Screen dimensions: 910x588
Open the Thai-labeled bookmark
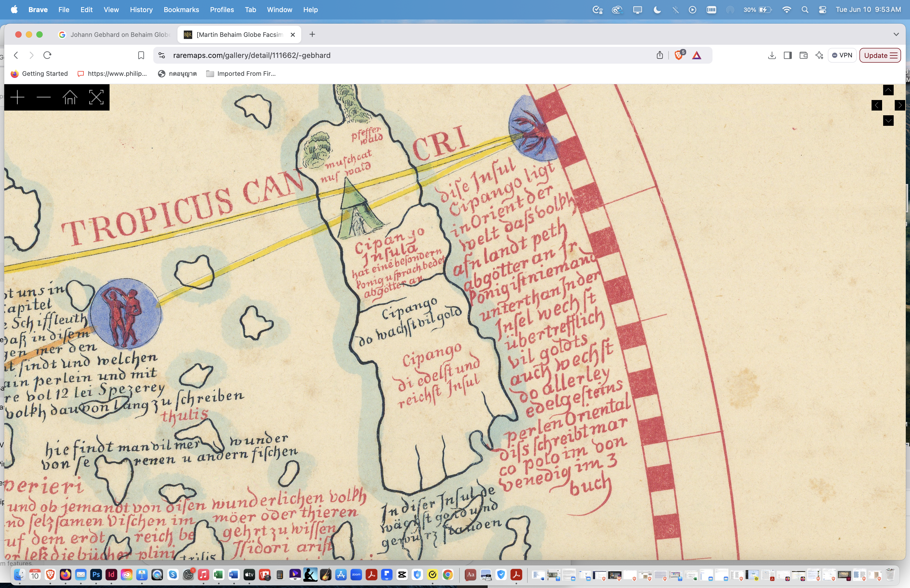pos(177,74)
